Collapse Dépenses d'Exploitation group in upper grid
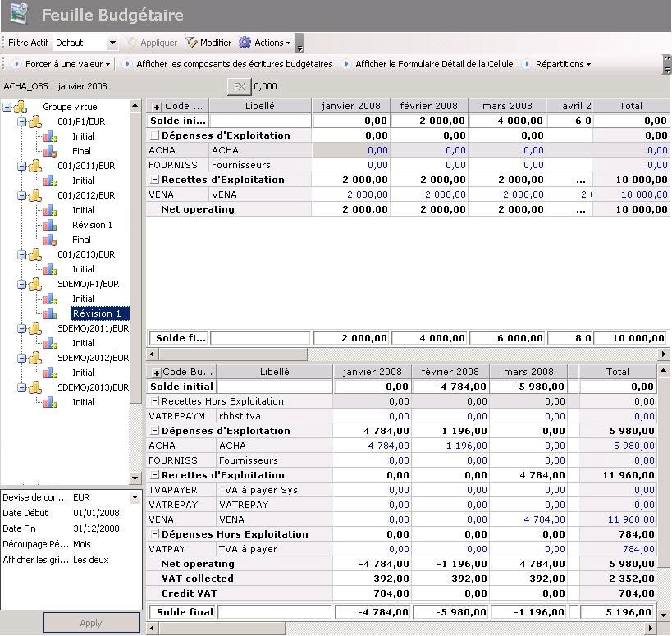This screenshot has width=672, height=636. (154, 135)
